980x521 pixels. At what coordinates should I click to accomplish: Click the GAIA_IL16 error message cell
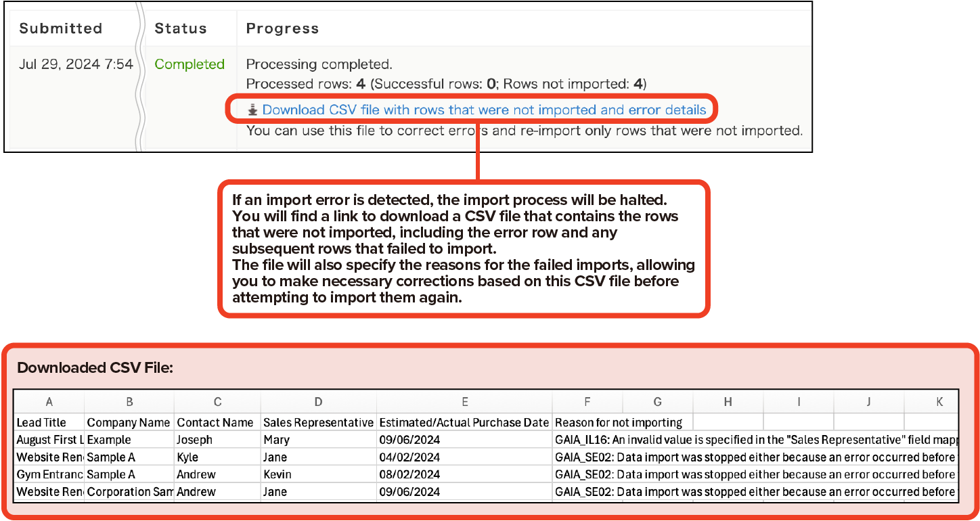coord(755,440)
